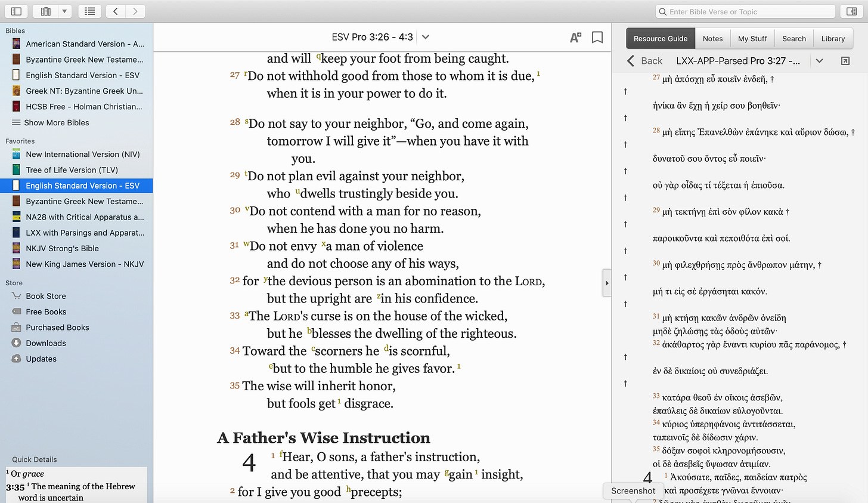This screenshot has width=868, height=503.
Task: Open the My Stuff tab
Action: [752, 39]
